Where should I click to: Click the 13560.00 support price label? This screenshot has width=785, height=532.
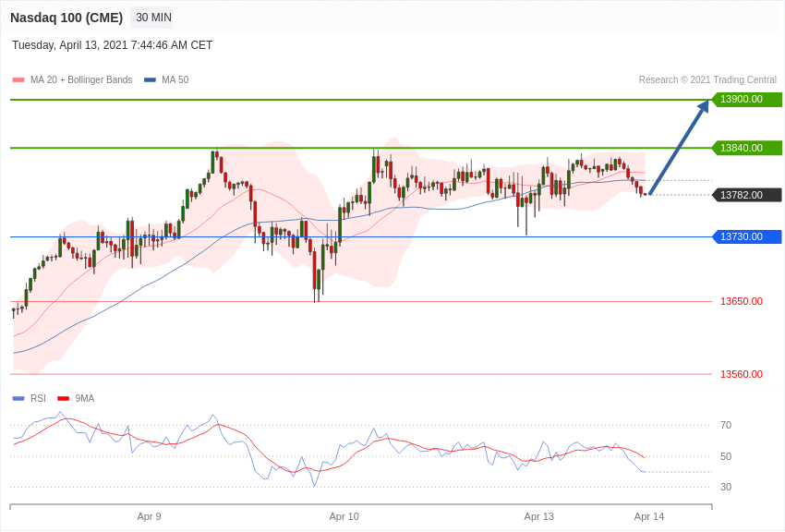742,374
